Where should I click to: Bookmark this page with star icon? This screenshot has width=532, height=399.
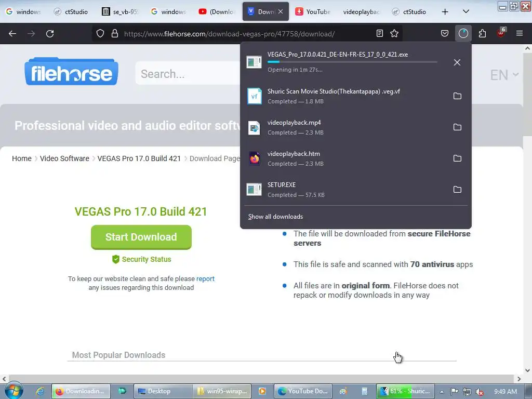point(394,33)
